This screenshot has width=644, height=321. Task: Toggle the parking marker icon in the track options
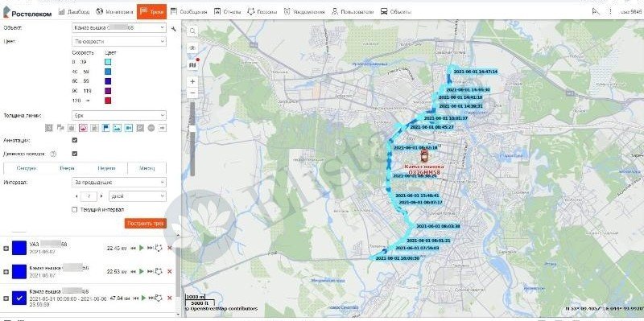[x=139, y=128]
